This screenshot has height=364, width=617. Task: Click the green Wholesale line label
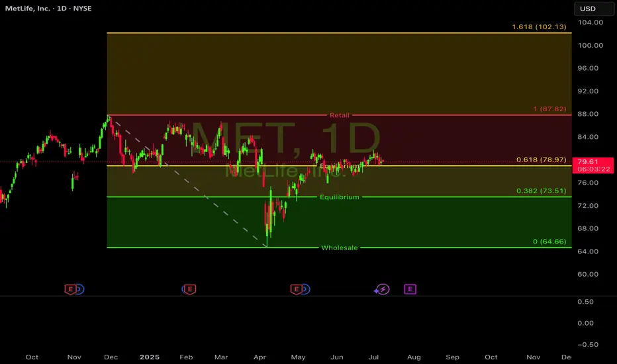(x=339, y=248)
